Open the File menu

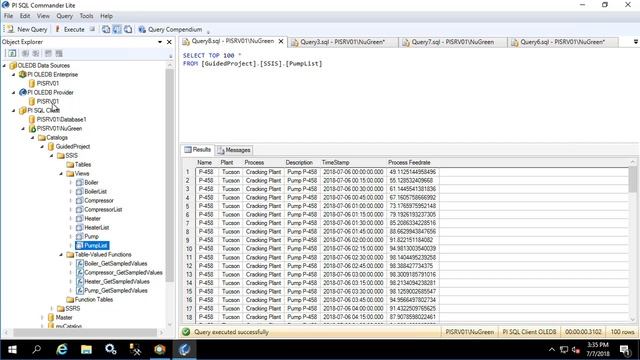pos(9,16)
